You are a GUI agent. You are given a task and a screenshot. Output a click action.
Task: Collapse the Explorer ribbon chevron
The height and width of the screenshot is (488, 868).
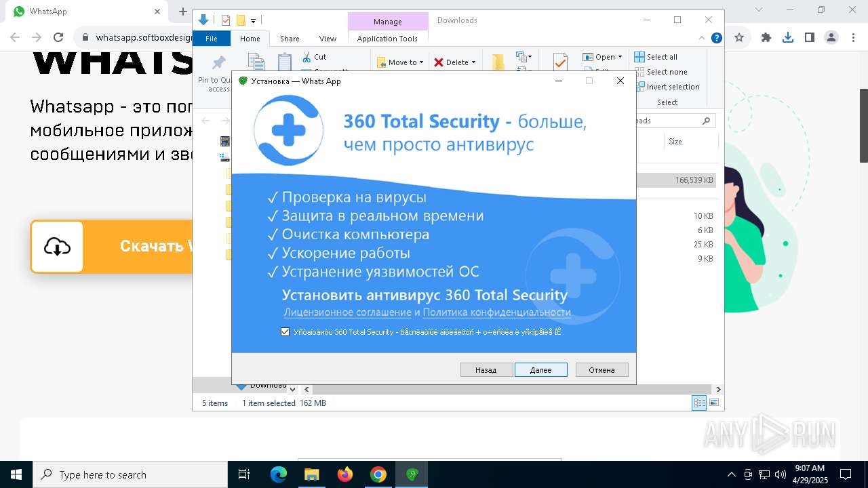click(x=702, y=39)
